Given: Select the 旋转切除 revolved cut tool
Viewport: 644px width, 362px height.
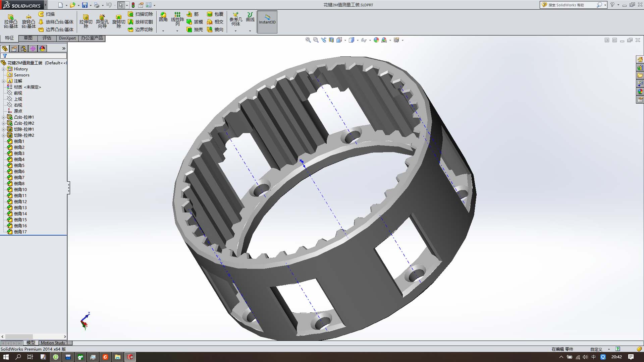Looking at the screenshot, I should [x=119, y=21].
